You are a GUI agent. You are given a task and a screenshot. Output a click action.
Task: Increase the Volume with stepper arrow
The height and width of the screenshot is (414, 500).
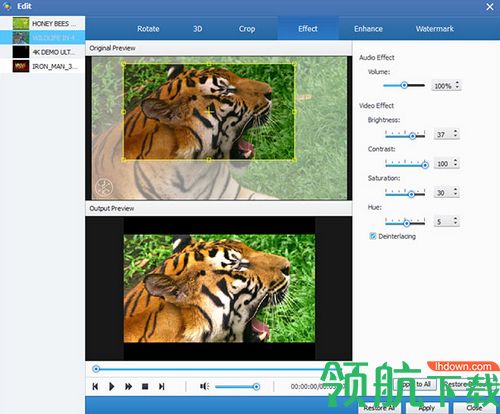click(x=457, y=83)
